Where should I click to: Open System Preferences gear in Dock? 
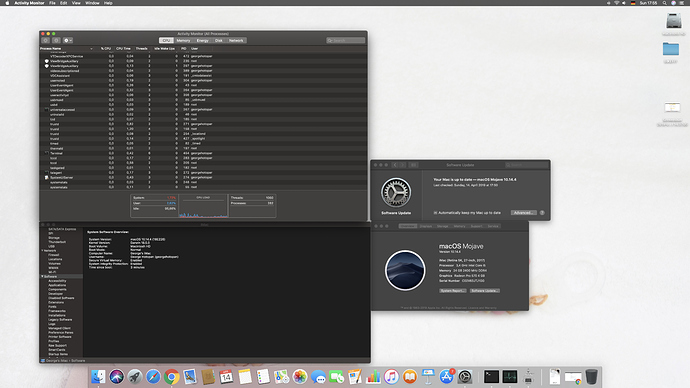point(465,377)
